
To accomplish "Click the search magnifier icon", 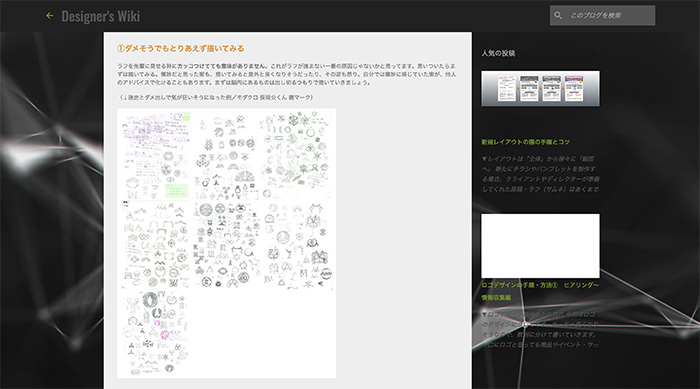I will [x=558, y=16].
